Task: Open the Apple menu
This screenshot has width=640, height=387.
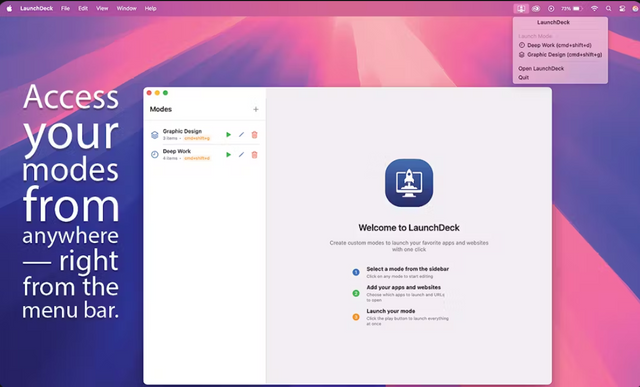Action: pos(9,9)
